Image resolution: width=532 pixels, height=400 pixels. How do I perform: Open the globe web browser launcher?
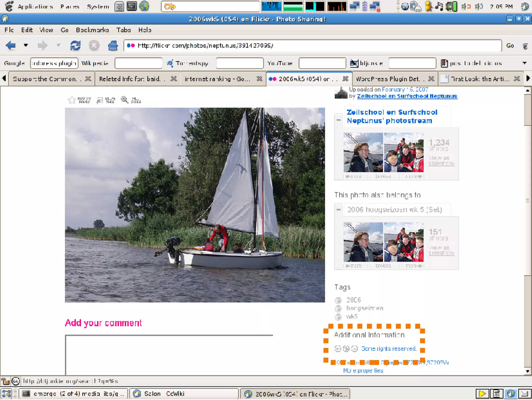[x=144, y=6]
